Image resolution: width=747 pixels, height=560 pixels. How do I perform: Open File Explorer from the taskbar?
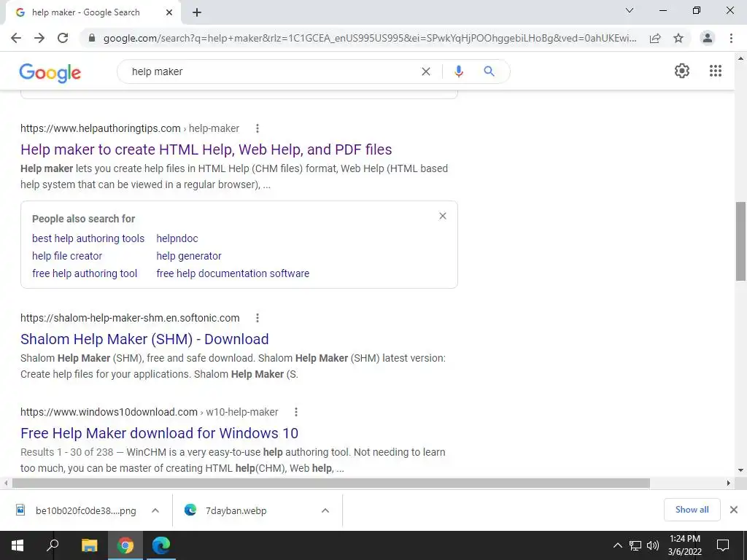tap(89, 545)
